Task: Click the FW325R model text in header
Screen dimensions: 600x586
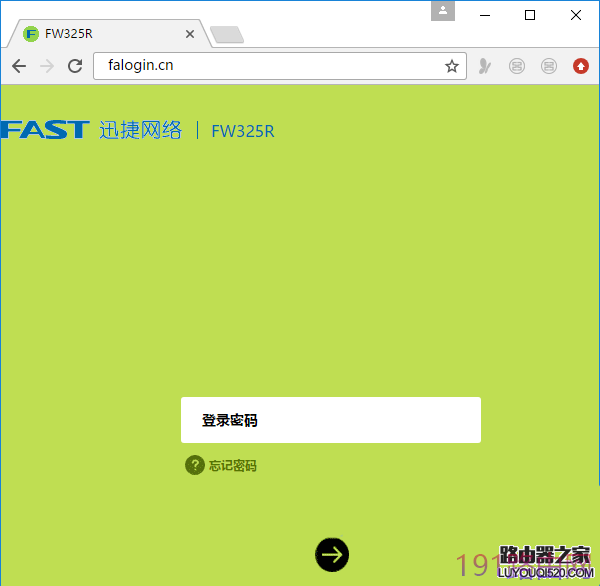Action: tap(243, 131)
